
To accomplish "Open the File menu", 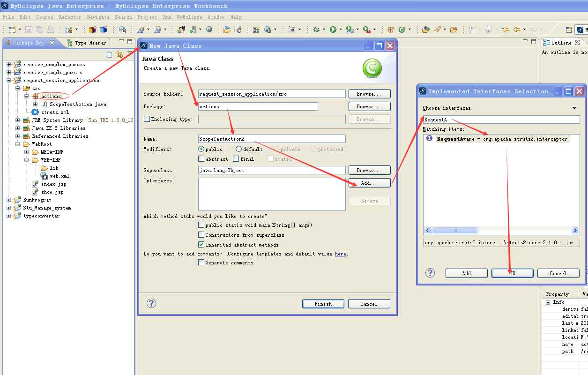I will point(8,17).
